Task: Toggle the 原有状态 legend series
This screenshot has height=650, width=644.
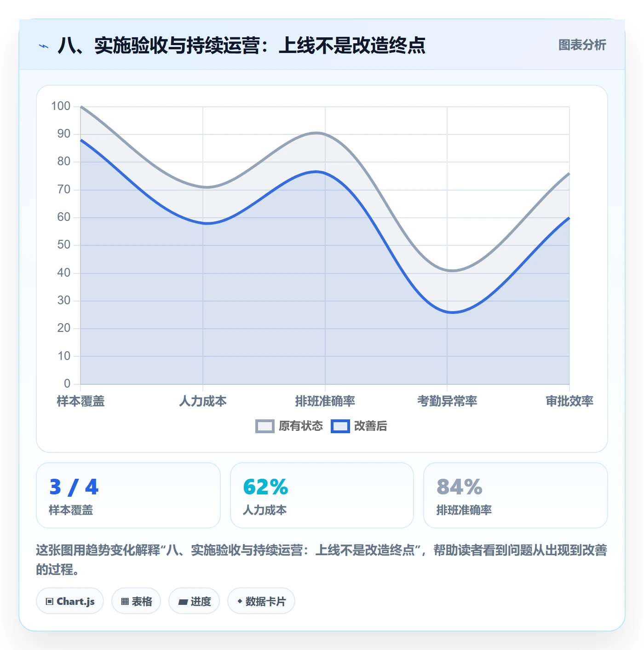Action: tap(289, 426)
